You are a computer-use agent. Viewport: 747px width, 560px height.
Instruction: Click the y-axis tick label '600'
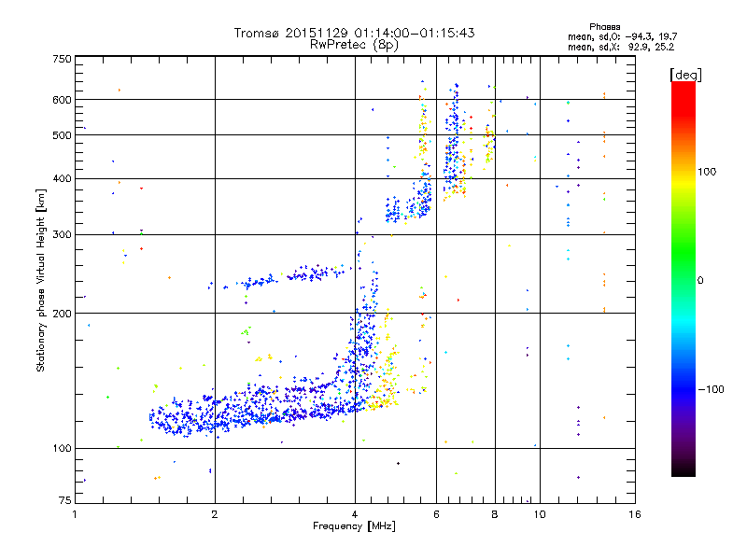[62, 100]
